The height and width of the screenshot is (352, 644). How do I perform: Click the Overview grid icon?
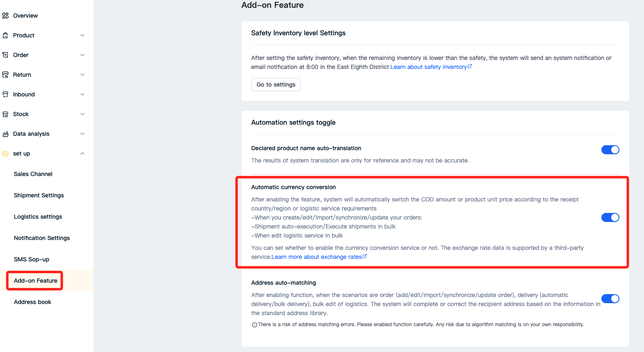[5, 16]
